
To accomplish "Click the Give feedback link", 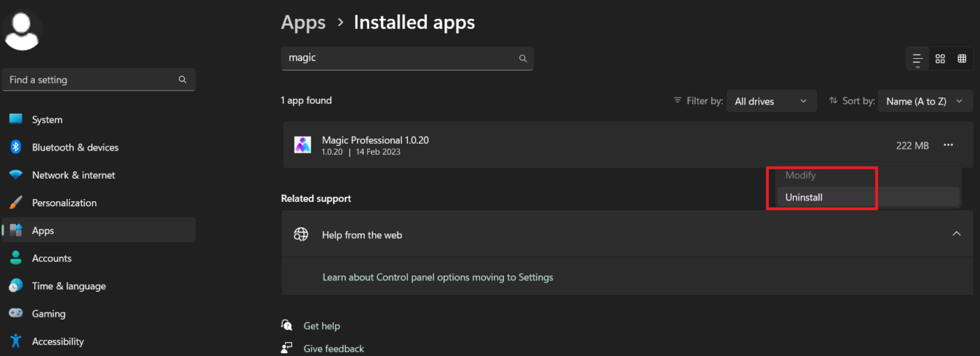I will [333, 348].
